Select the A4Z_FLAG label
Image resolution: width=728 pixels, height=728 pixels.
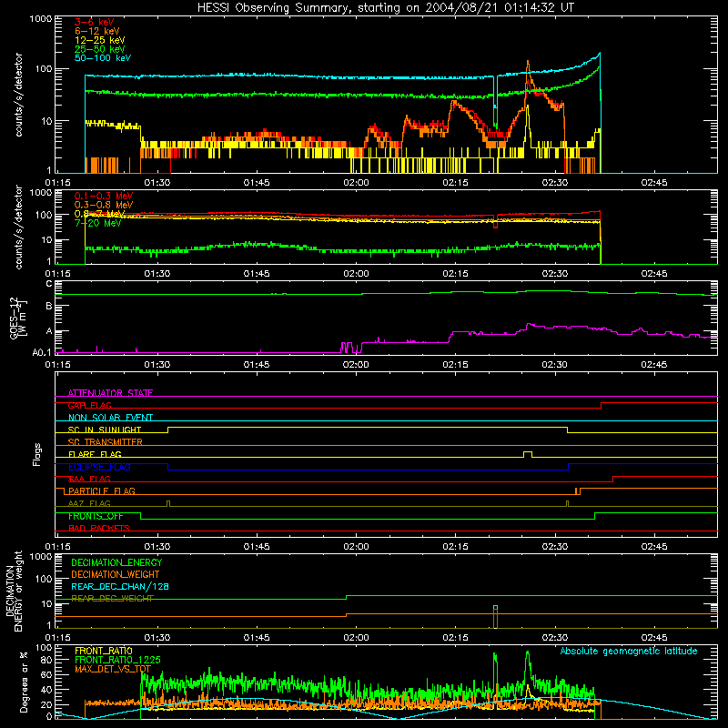tap(89, 504)
